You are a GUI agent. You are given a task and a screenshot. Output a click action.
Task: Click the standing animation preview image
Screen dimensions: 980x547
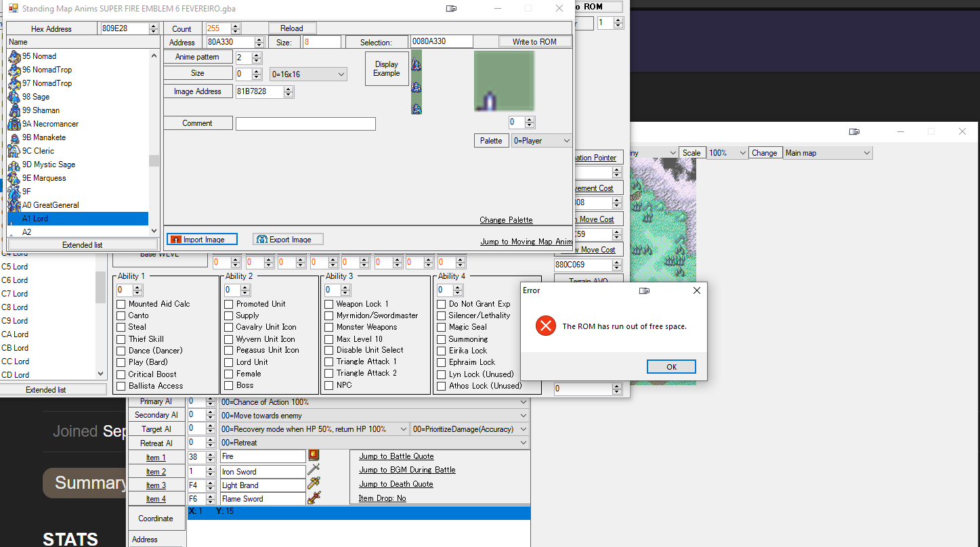pos(504,81)
